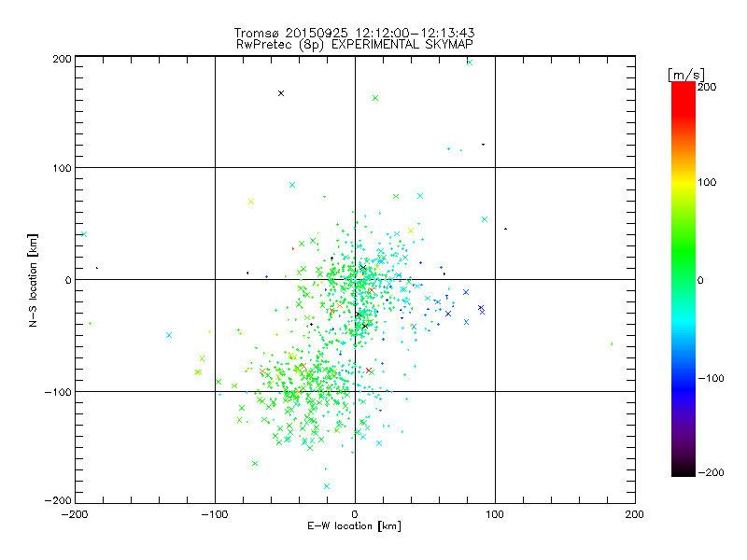
Task: Click the 'N-S location [km]' axis label
Action: tap(33, 280)
